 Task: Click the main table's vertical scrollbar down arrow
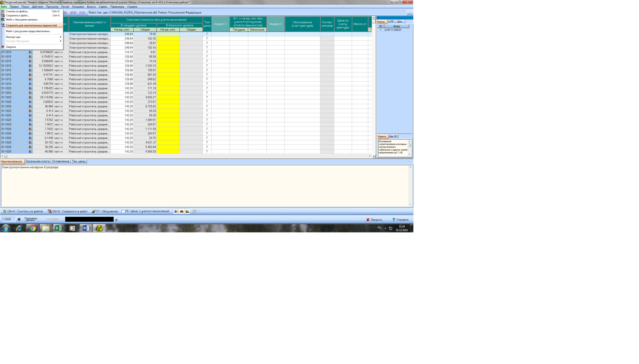coord(374,156)
